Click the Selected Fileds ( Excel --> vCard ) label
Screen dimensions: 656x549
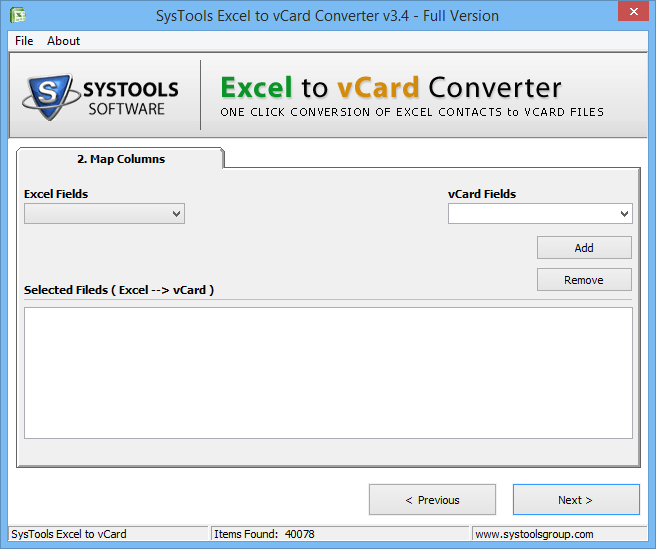[119, 290]
